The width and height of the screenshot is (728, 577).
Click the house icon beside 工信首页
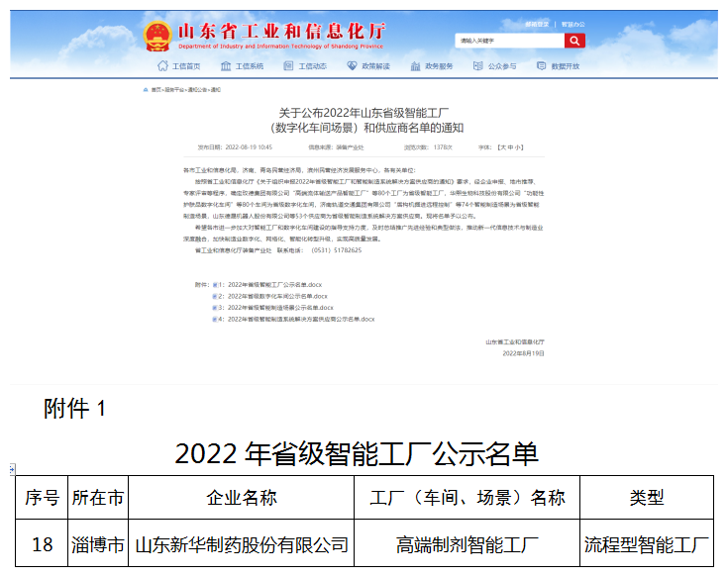click(162, 66)
